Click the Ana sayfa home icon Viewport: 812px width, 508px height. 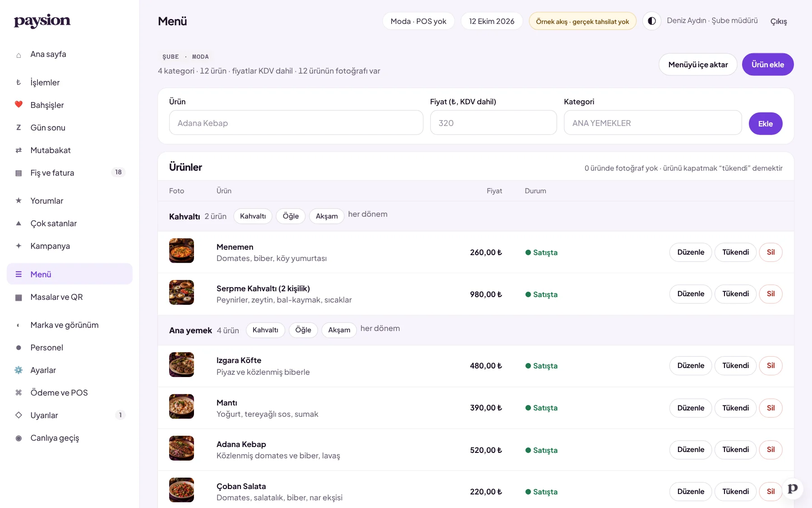coord(18,55)
